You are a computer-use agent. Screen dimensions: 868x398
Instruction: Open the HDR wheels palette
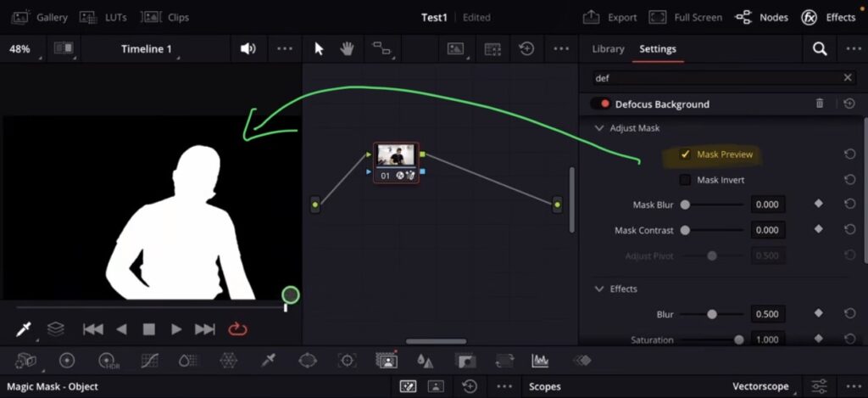point(108,362)
